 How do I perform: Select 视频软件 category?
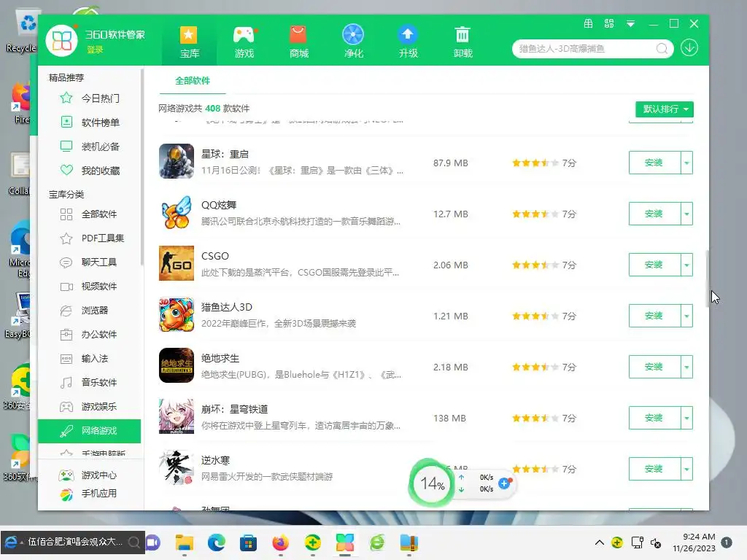pos(90,286)
